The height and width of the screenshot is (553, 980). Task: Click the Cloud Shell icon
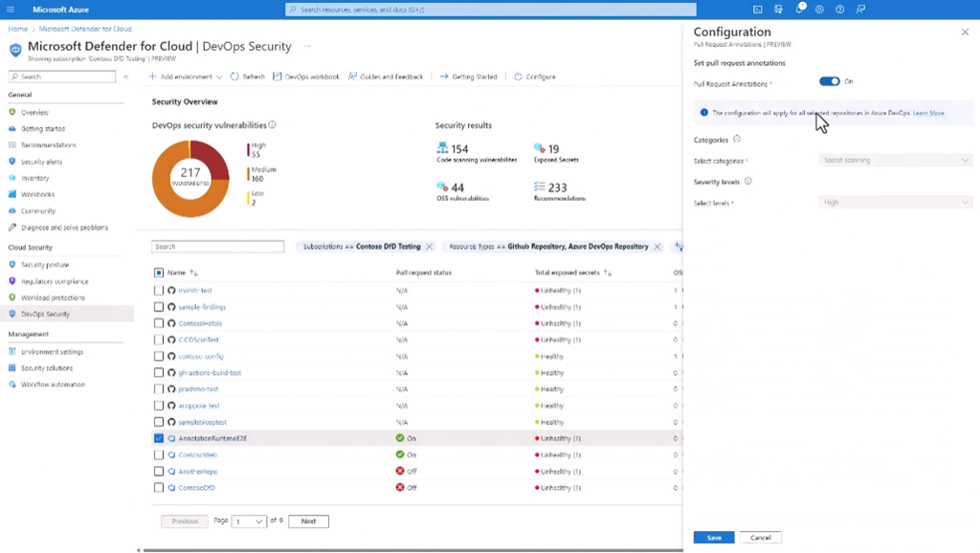pos(758,10)
